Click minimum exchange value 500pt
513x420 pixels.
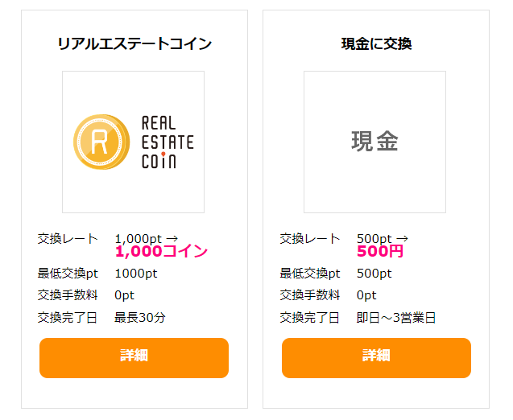(x=374, y=274)
